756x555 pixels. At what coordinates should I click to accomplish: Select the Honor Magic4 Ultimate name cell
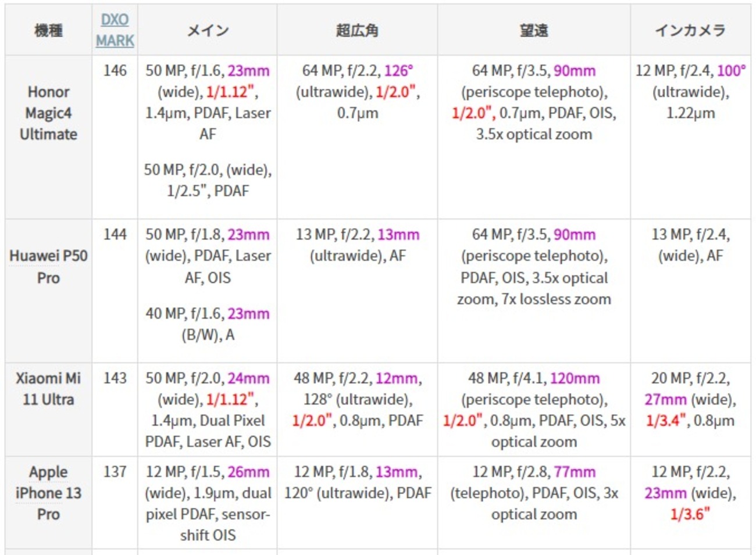click(x=48, y=113)
